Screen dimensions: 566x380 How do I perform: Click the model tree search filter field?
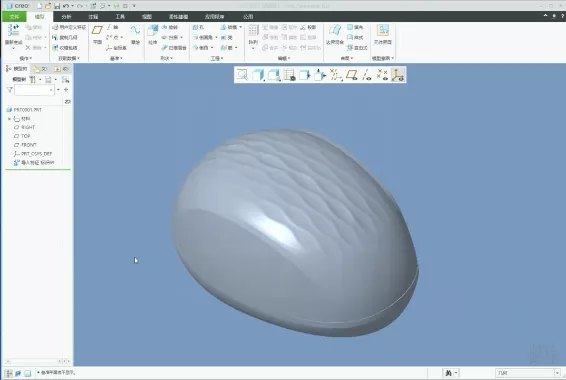34,89
